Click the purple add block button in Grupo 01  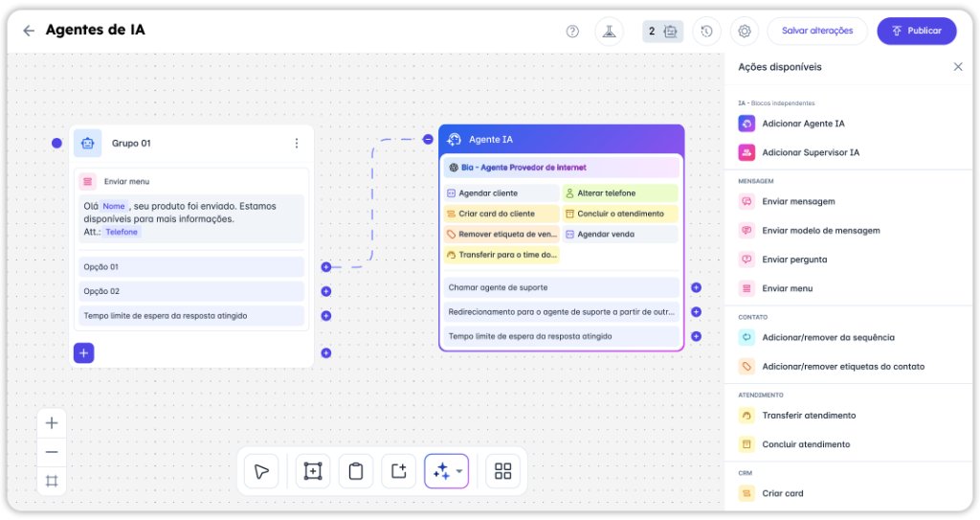tap(84, 353)
